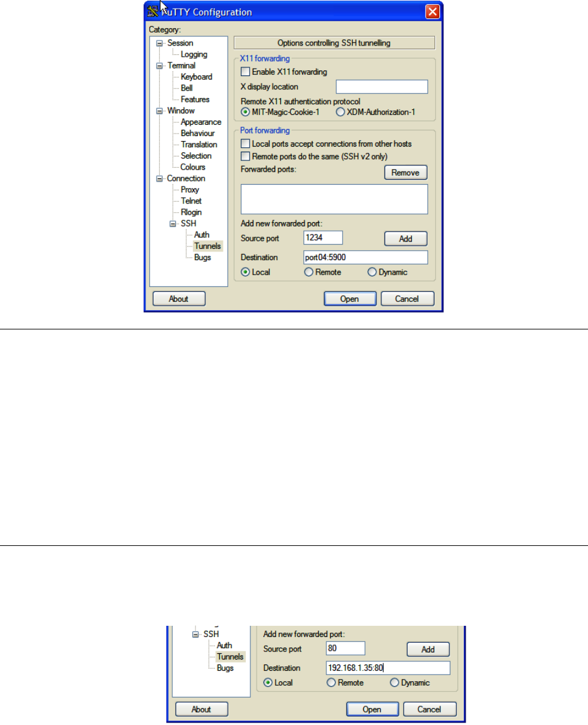The width and height of the screenshot is (588, 725).
Task: Focus Destination field with 192.168.1.35:80
Action: 388,668
